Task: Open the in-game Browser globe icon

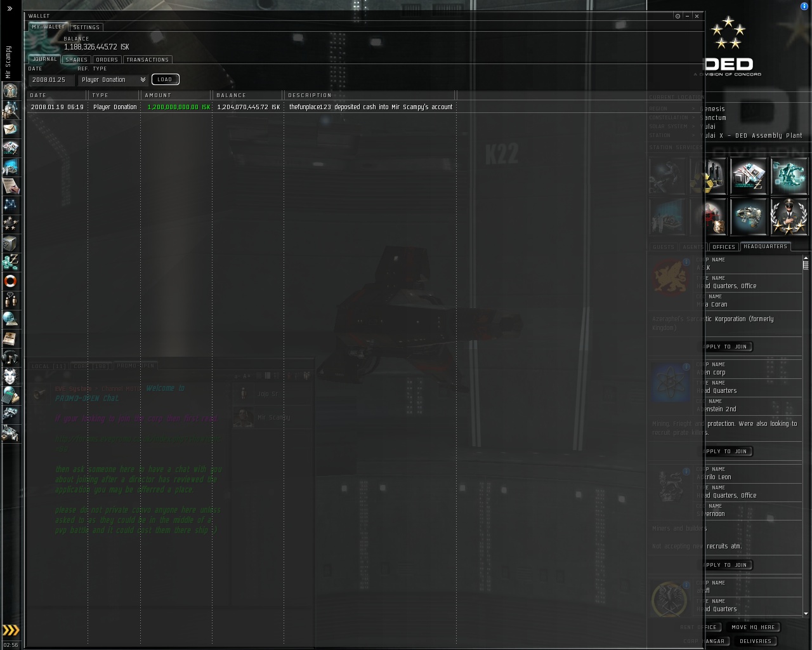Action: 11,319
